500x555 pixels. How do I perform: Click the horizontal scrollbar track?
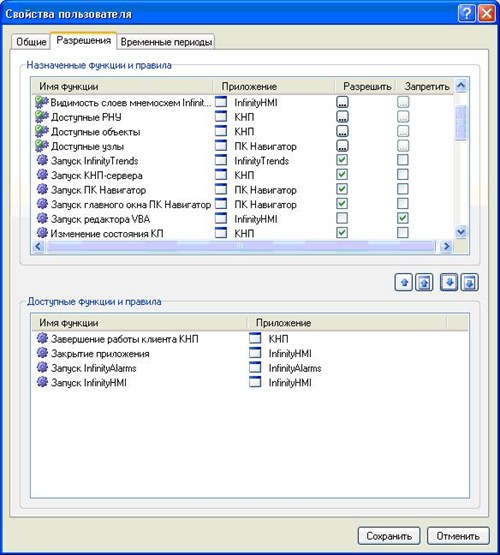[x=241, y=246]
